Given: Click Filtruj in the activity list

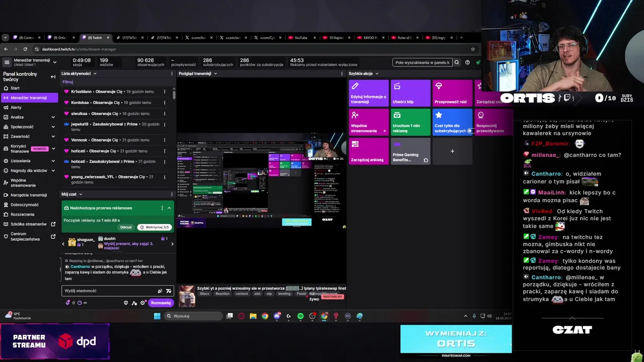Looking at the screenshot, I should 67,82.
